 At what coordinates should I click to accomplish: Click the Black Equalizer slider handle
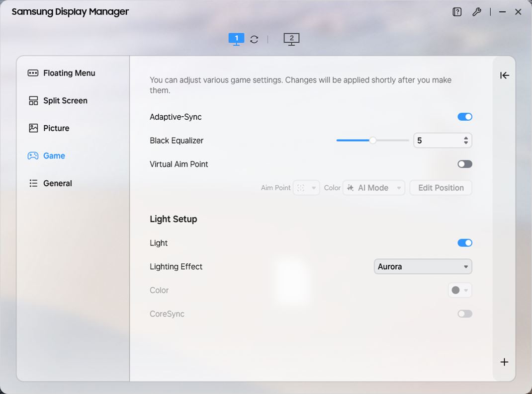coord(372,141)
